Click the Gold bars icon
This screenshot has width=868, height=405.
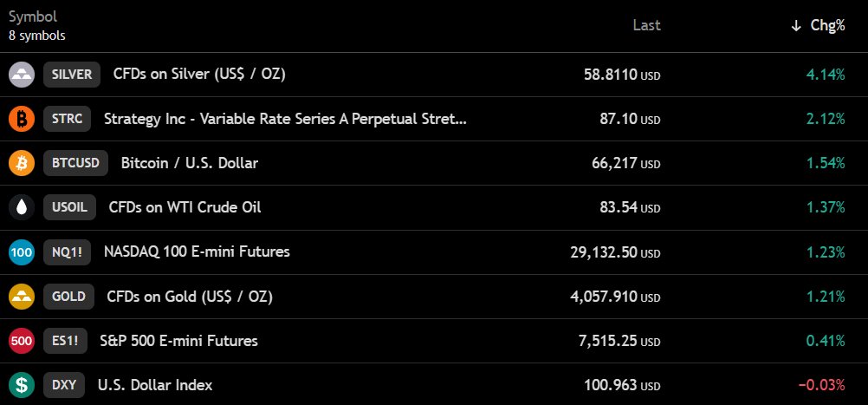pyautogui.click(x=22, y=297)
